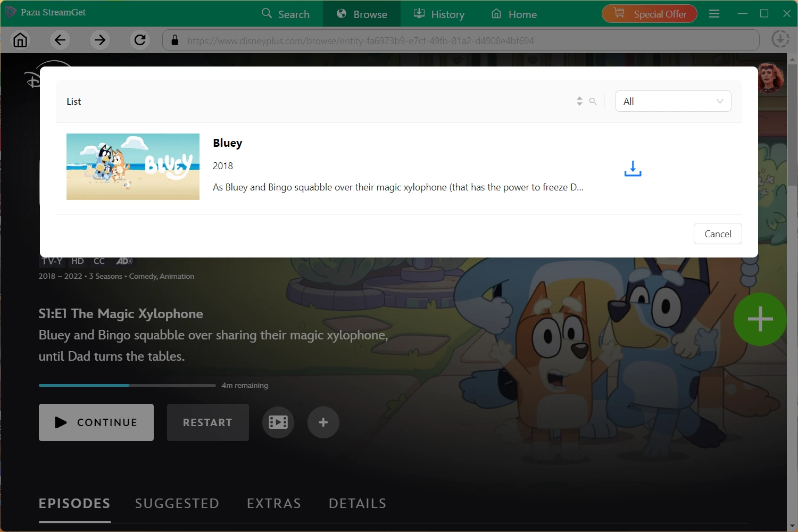The height and width of the screenshot is (532, 798).
Task: Click the Disney Plus URL address bar
Action: point(461,40)
